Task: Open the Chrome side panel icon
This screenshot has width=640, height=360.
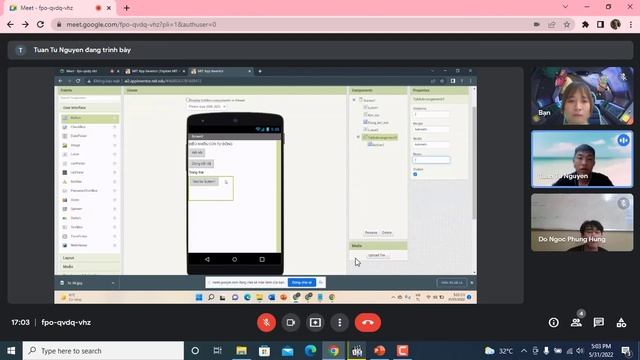Action: tap(600, 24)
